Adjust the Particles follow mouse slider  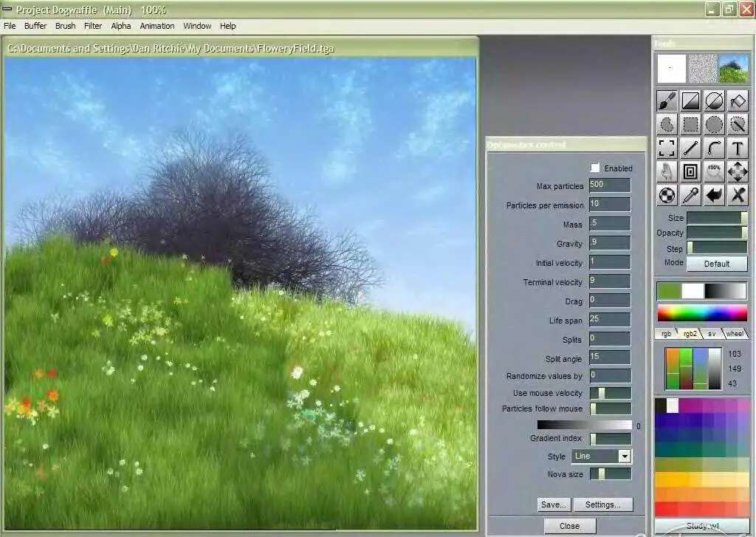pyautogui.click(x=611, y=408)
